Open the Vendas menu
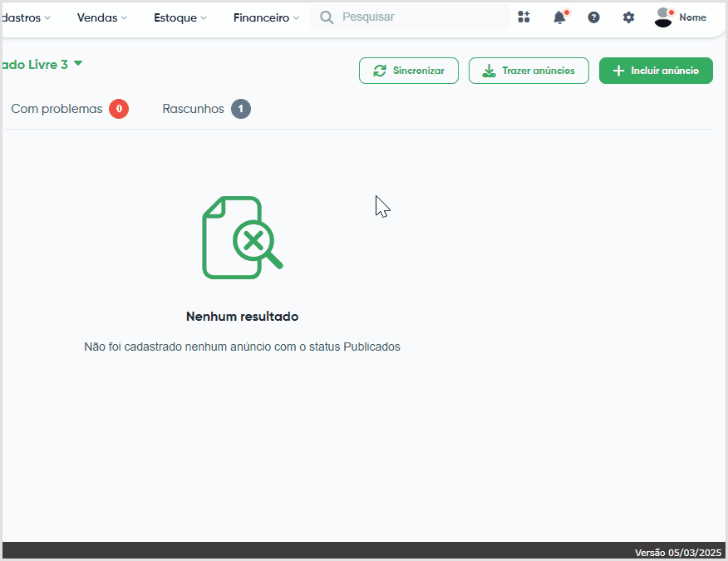The image size is (728, 561). (x=101, y=17)
